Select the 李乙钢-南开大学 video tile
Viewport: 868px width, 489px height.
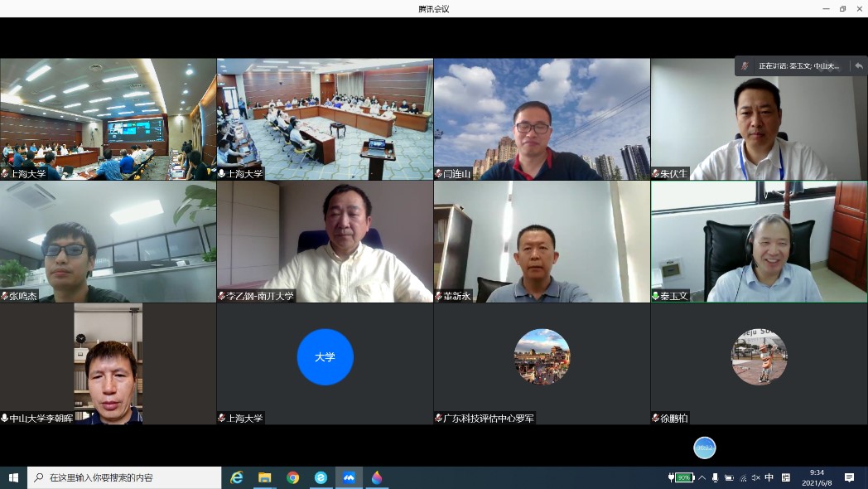(325, 241)
